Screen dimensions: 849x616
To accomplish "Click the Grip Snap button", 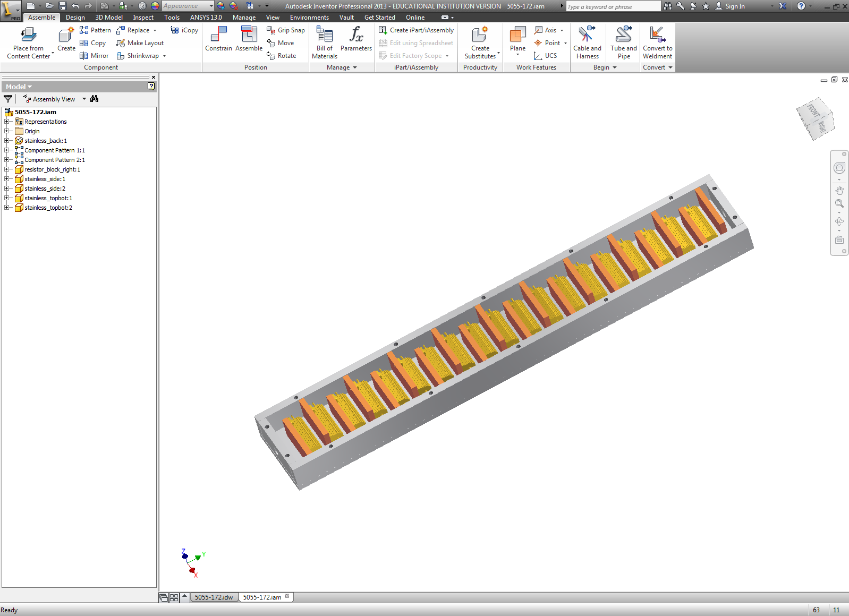I will coord(286,30).
